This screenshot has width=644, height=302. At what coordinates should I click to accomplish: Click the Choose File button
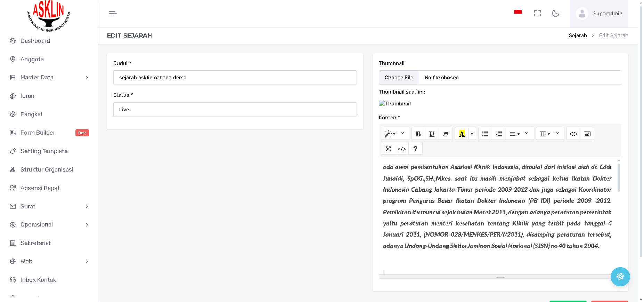click(399, 78)
